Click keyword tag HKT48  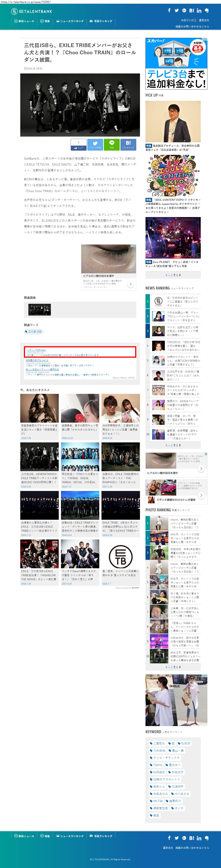pos(156,801)
